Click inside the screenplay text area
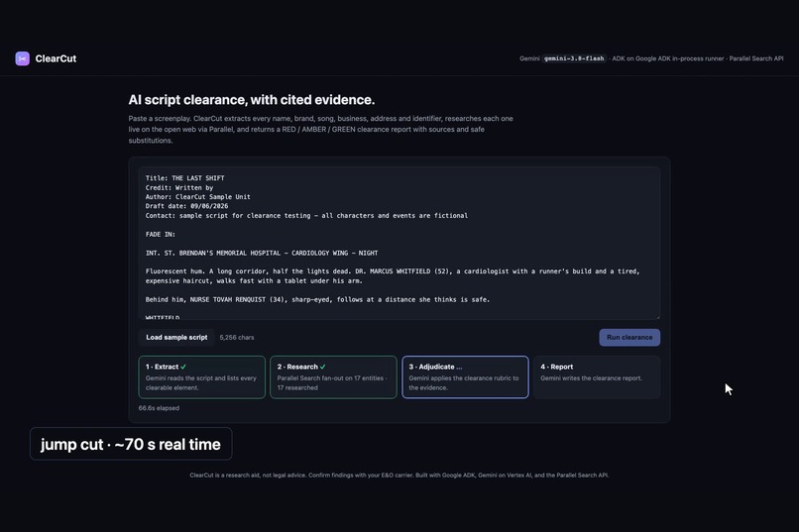The height and width of the screenshot is (532, 799). point(399,243)
